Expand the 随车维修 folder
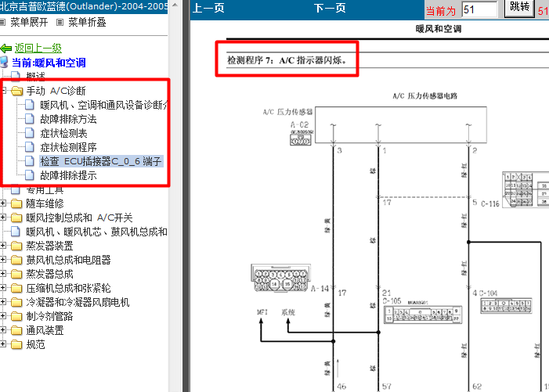The image size is (549, 392). (3, 203)
